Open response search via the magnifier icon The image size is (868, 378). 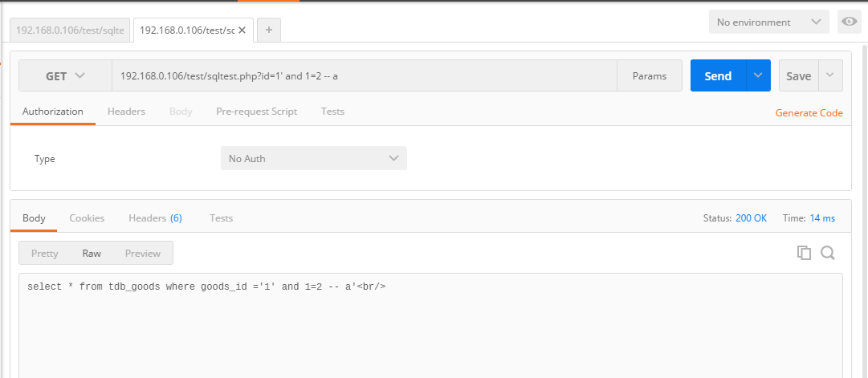click(x=828, y=253)
